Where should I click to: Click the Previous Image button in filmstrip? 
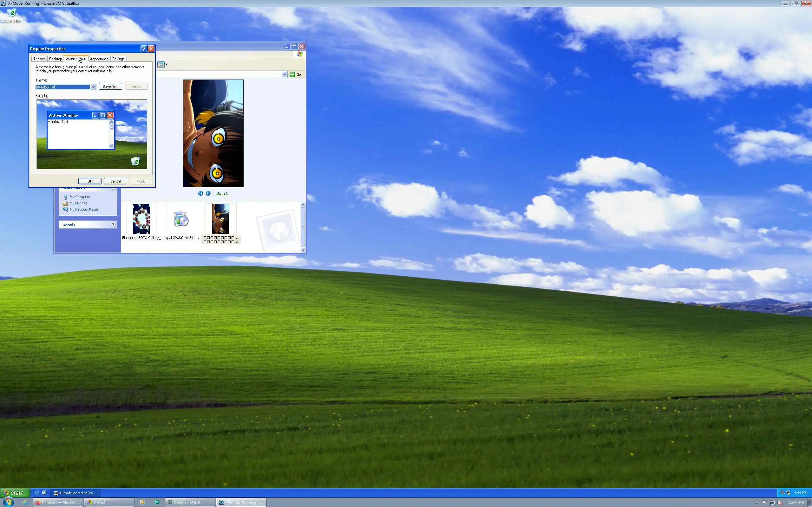200,194
